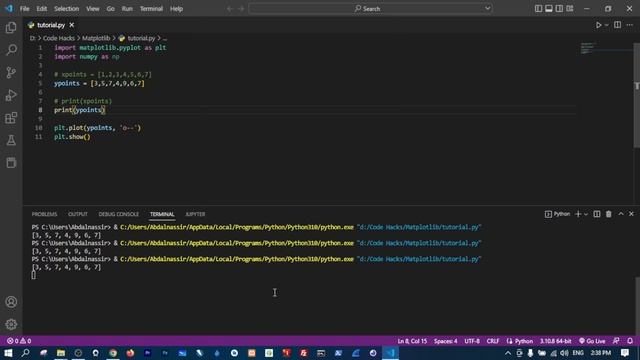640x360 pixels.
Task: Switch to the PROBLEMS panel tab
Action: pyautogui.click(x=44, y=214)
